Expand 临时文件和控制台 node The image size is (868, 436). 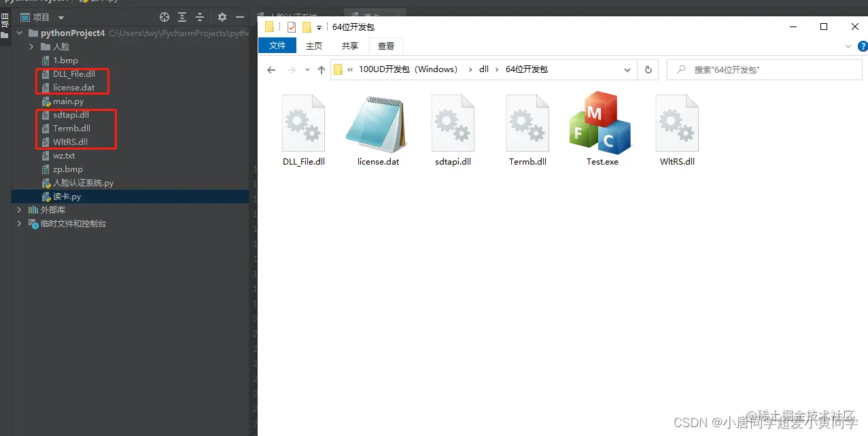[x=19, y=223]
